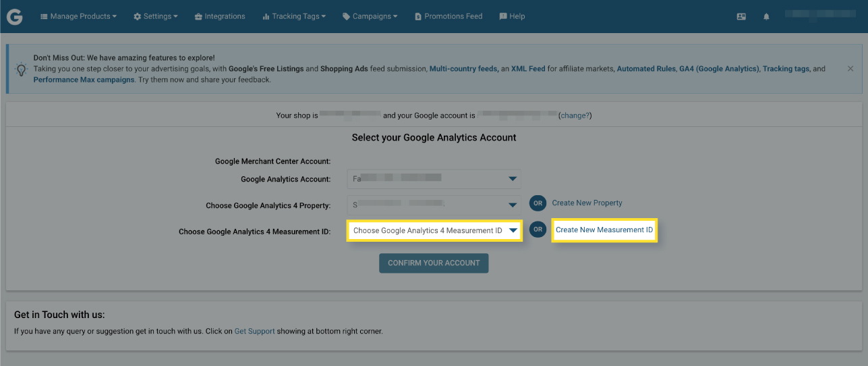The width and height of the screenshot is (868, 366).
Task: Open the Promotions Feed page
Action: [449, 16]
